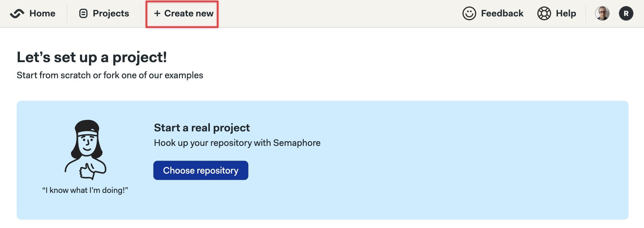Click the Feedback smiley face icon

pos(469,14)
